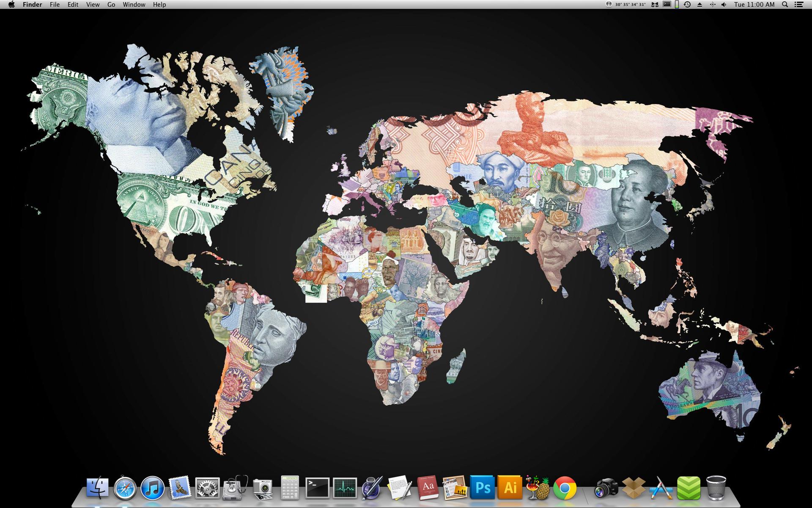Image resolution: width=812 pixels, height=508 pixels.
Task: Click the angular folded-shape menu bar icon
Action: [655, 5]
